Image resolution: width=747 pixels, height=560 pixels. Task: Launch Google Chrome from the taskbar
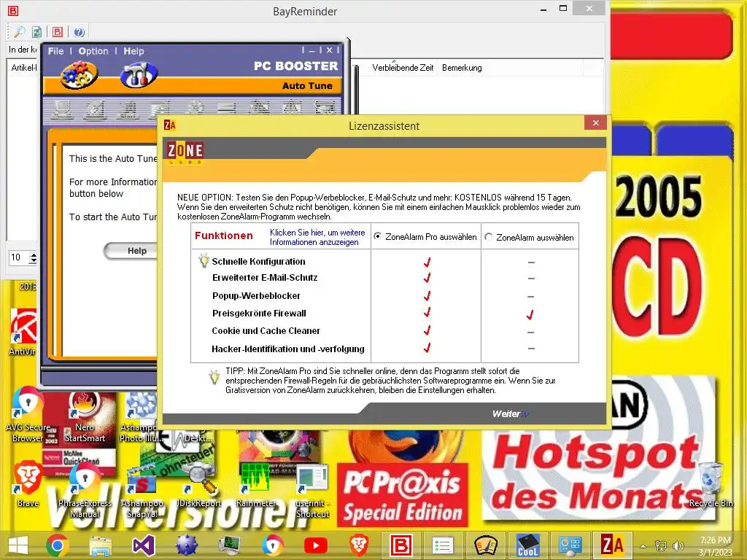(x=57, y=545)
